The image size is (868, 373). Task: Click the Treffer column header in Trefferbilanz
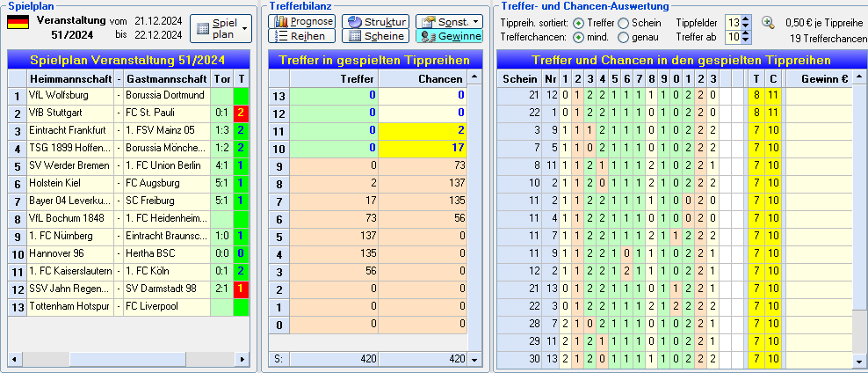(x=334, y=78)
